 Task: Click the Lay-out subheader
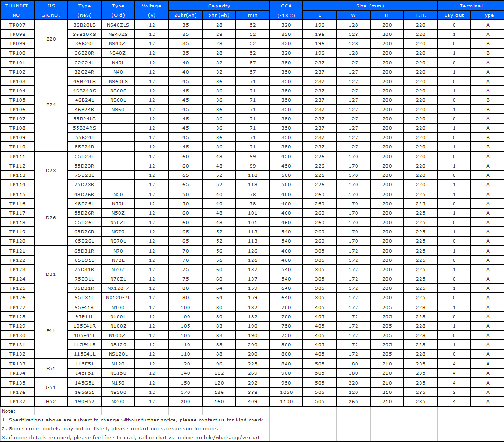point(454,15)
